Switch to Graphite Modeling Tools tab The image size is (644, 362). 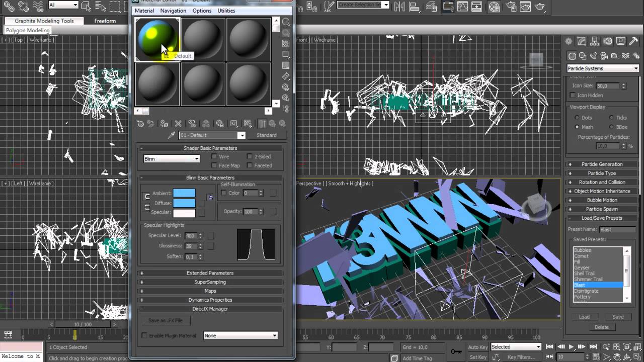coord(44,21)
